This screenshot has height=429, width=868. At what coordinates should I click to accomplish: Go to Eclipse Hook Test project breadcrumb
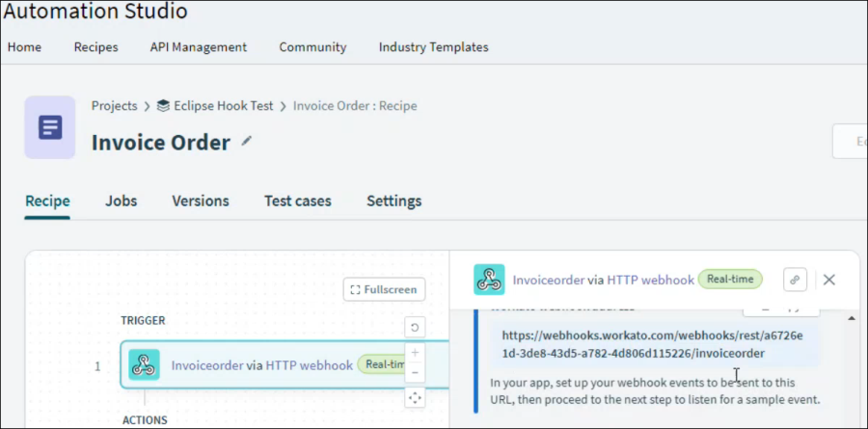coord(223,106)
